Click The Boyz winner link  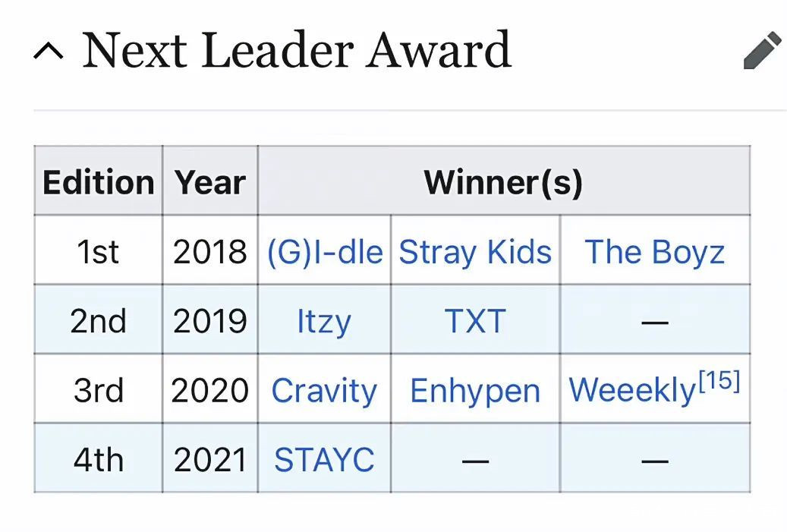(654, 252)
